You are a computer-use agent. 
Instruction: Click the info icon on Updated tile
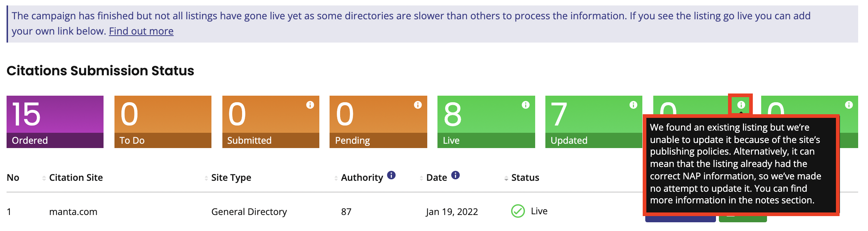pyautogui.click(x=633, y=105)
